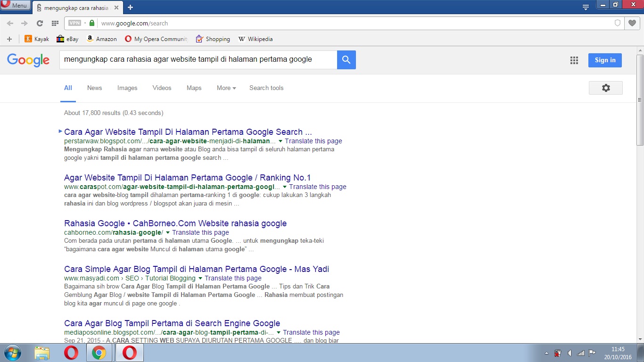Viewport: 644px width, 362px height.
Task: Open Google Chrome from taskbar
Action: [99, 353]
